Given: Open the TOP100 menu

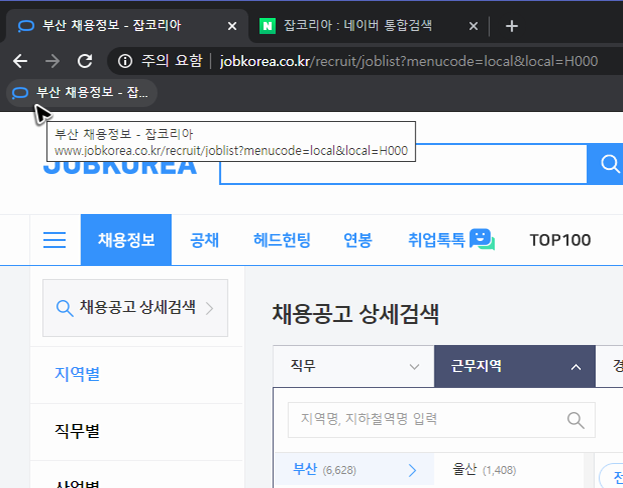Looking at the screenshot, I should click(560, 240).
